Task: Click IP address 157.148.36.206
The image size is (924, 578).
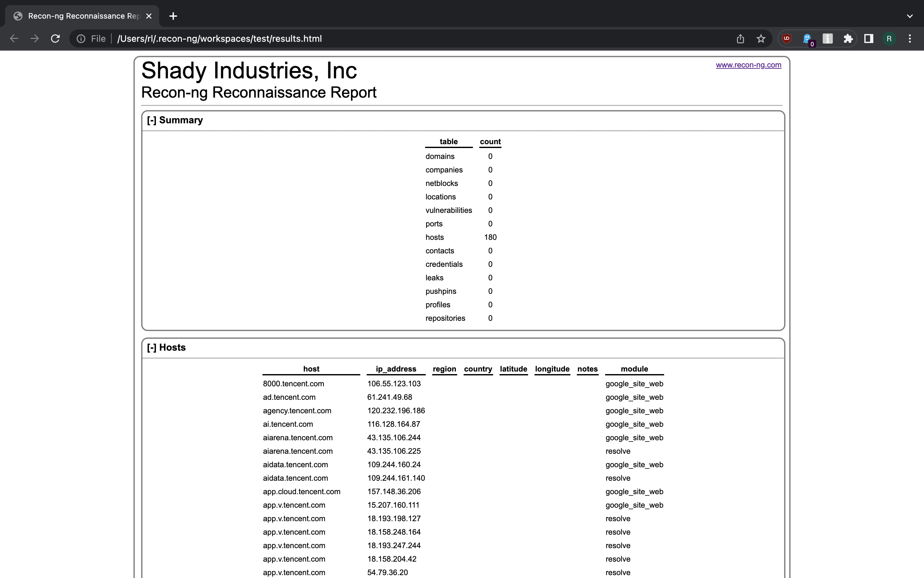Action: [x=394, y=492]
